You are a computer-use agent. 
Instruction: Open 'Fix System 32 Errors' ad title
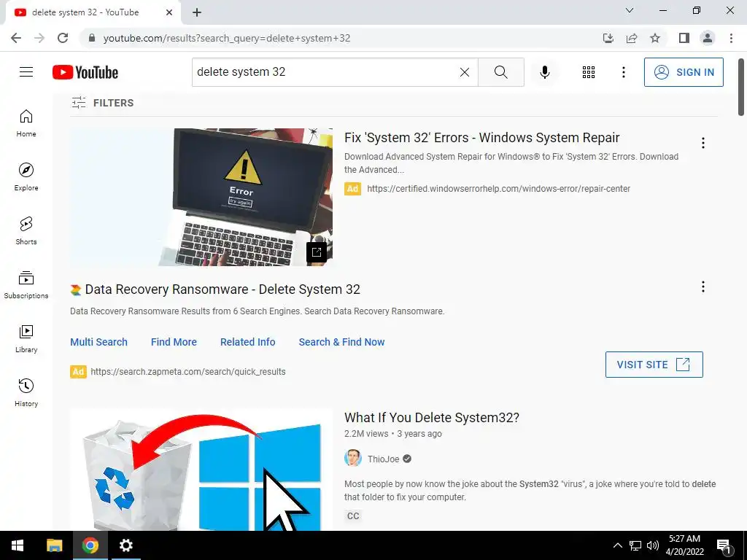tap(481, 138)
